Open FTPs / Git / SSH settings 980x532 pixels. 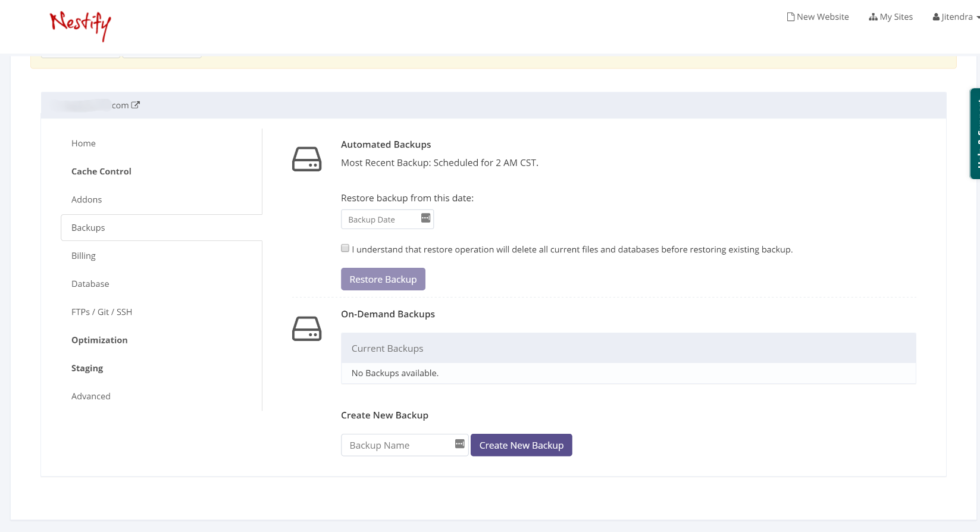coord(102,312)
